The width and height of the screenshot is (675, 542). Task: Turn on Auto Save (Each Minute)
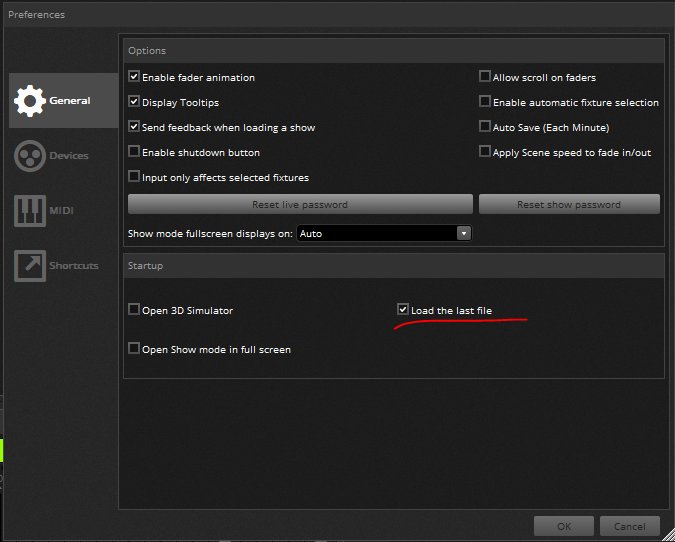(485, 127)
